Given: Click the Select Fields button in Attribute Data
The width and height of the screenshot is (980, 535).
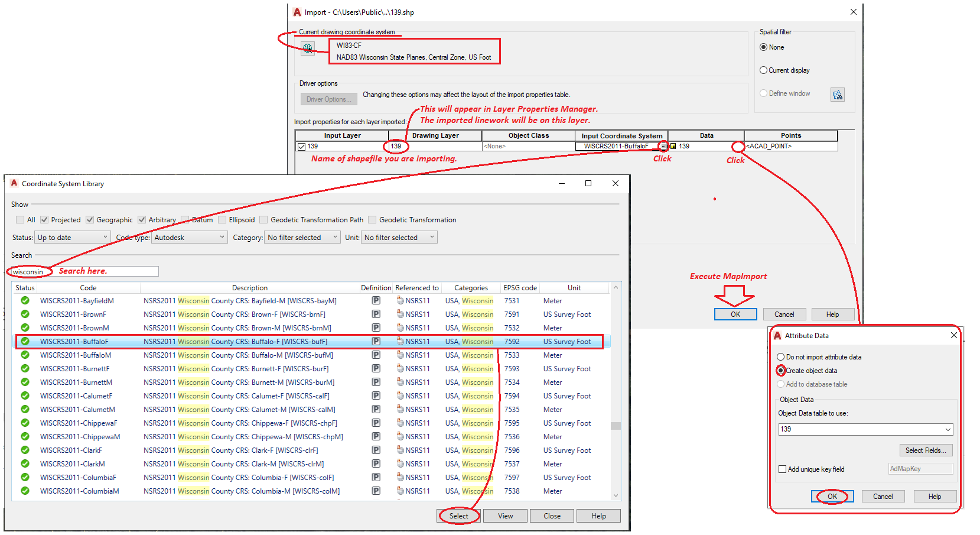Looking at the screenshot, I should click(926, 450).
